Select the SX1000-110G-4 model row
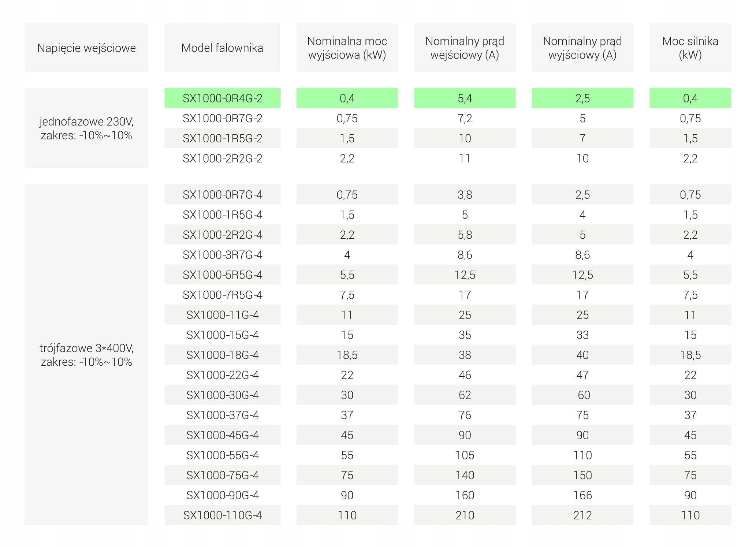Image resolution: width=756 pixels, height=548 pixels. point(222,515)
